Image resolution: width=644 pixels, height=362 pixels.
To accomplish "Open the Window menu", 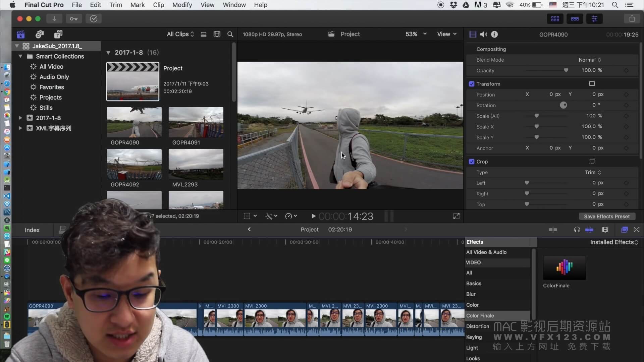I will [x=234, y=5].
